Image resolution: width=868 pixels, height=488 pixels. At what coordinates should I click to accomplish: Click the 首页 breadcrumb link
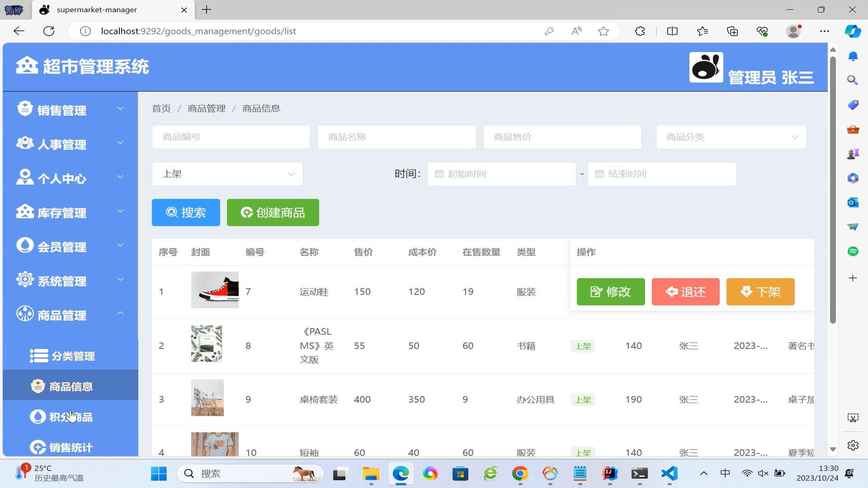161,108
